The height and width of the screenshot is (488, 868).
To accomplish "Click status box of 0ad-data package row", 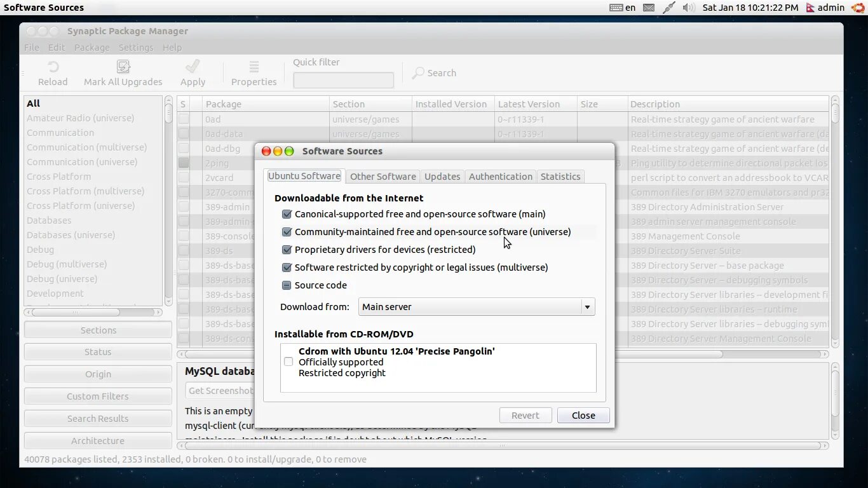I will coord(184,133).
